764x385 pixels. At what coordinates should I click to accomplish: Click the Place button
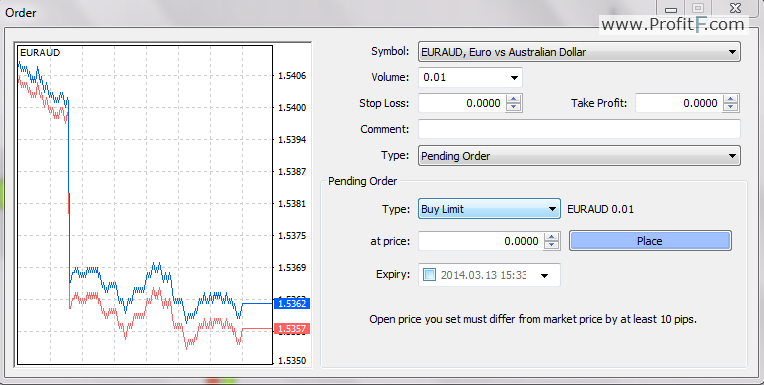point(650,241)
